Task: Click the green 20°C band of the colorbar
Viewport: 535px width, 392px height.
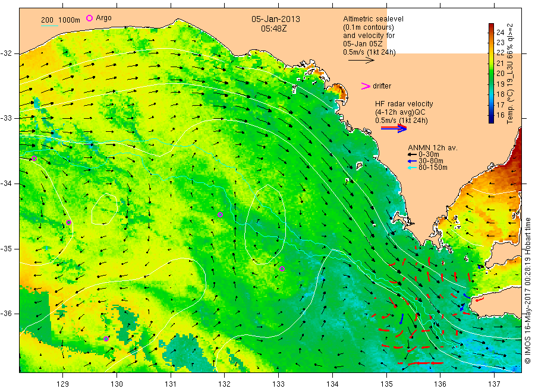Action: tap(491, 73)
